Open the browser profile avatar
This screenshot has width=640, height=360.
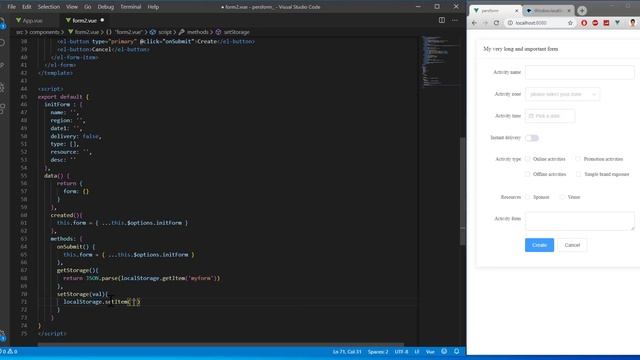[x=633, y=23]
